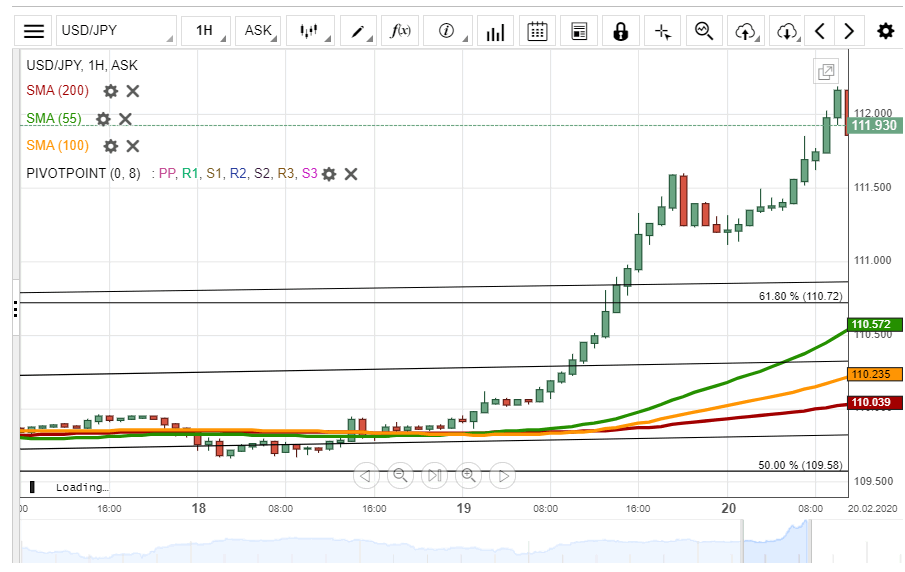Open the news panel icon
The image size is (905, 572).
coord(579,31)
